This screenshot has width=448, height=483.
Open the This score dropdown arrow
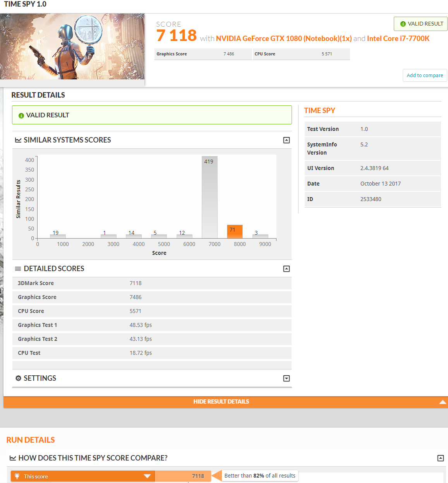(147, 476)
